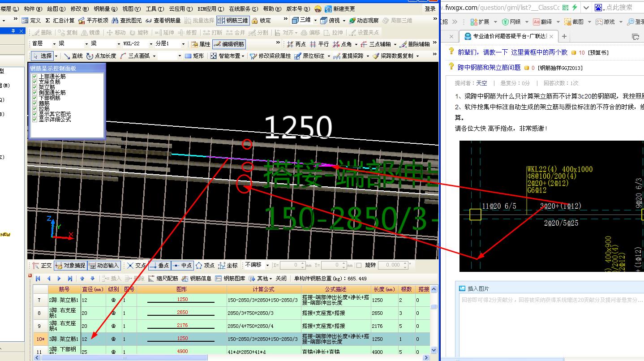The height and width of the screenshot is (361, 644).
Task: Uncheck 拉筋 tie bar checkbox
Action: (x=34, y=109)
